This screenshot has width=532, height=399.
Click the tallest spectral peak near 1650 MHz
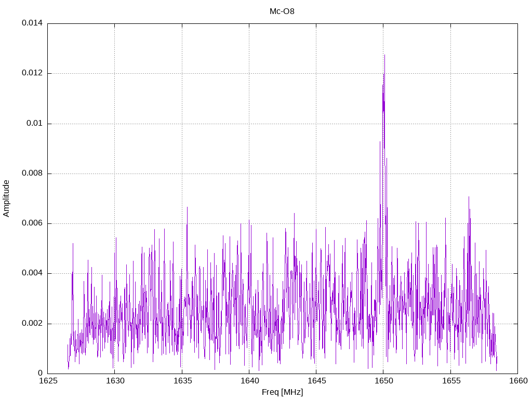[x=384, y=56]
